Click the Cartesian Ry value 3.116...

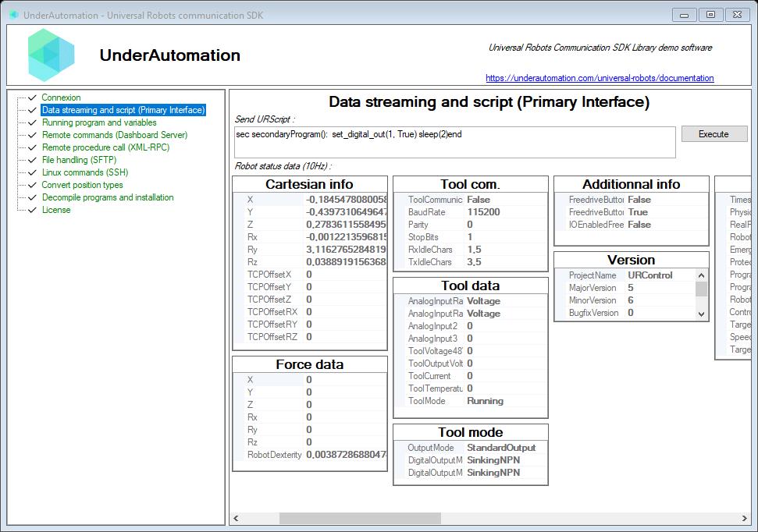coord(346,250)
